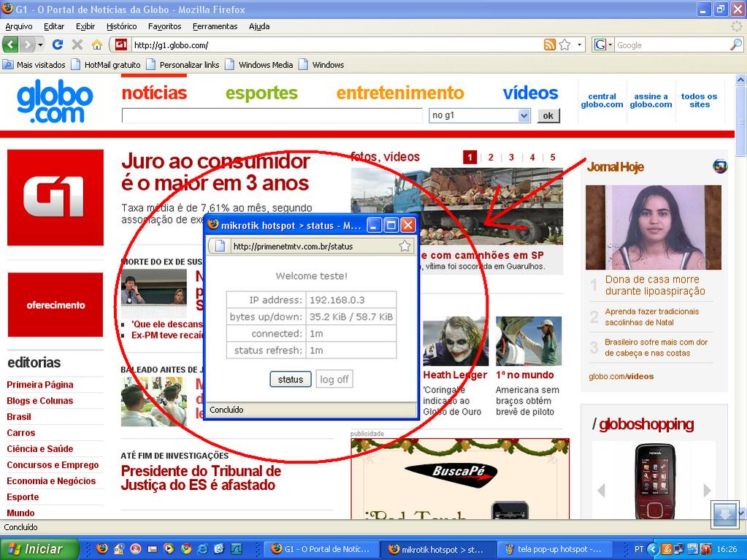This screenshot has height=560, width=747.
Task: Open the todos os sites link
Action: [x=699, y=101]
